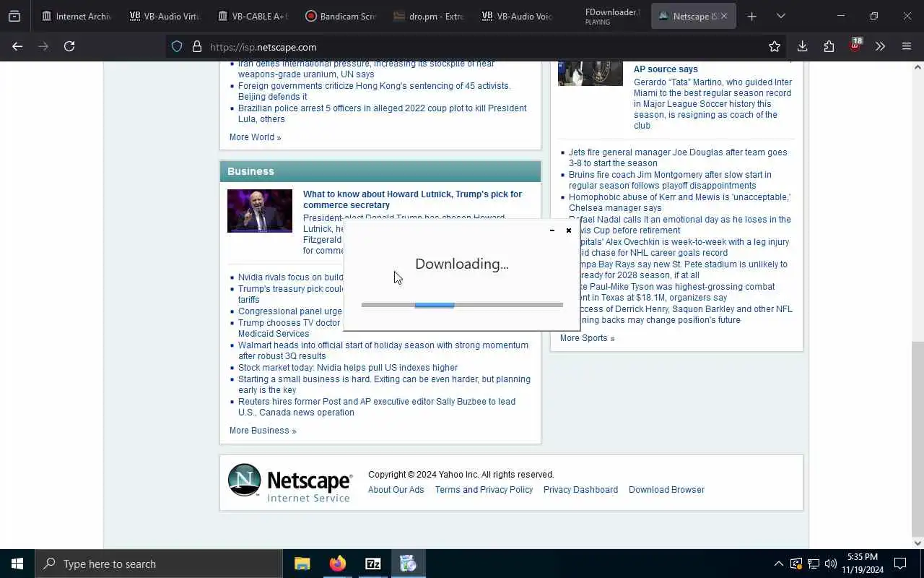Screen dimensions: 924x578
Task: Reload the Netscape page
Action: coord(69,46)
